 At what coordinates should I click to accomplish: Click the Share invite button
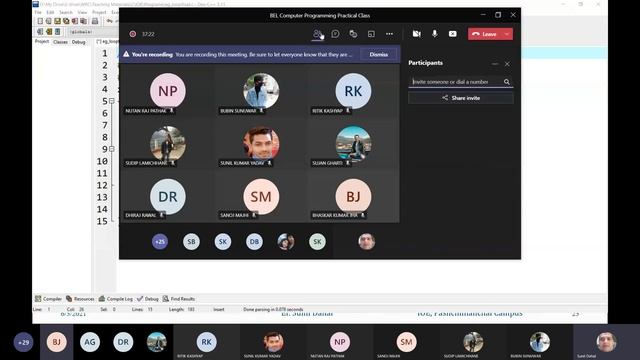tap(461, 98)
